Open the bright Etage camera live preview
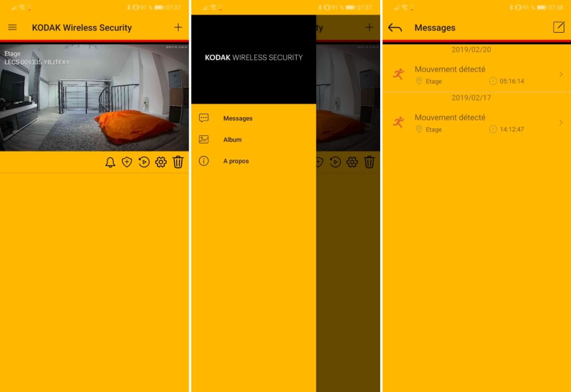This screenshot has height=392, width=571. [x=94, y=97]
